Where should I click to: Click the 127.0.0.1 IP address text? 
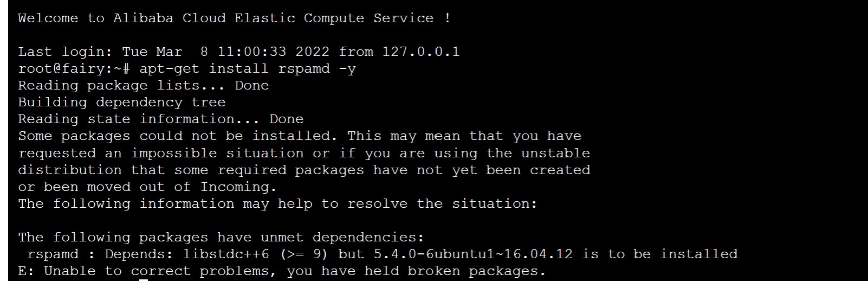(x=420, y=52)
